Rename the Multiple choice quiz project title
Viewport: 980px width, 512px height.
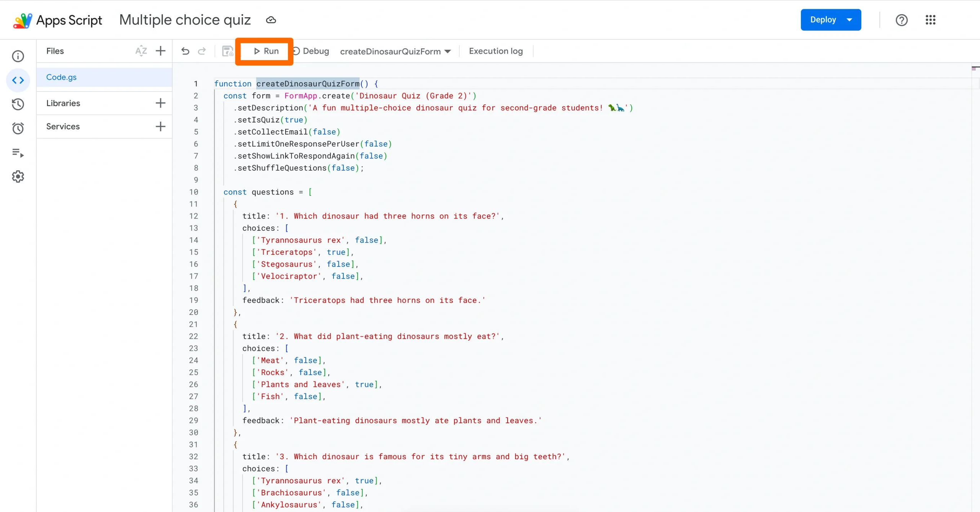[185, 20]
